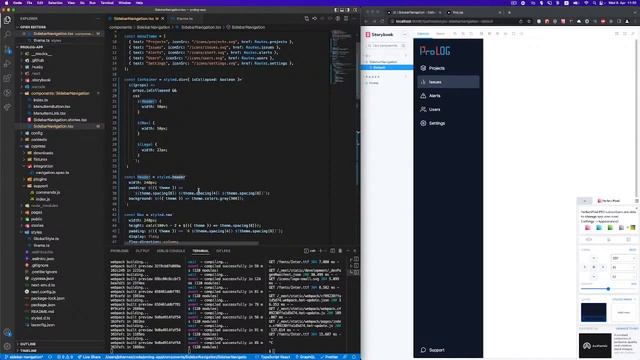Expand the config folder
The height and width of the screenshot is (360, 640).
(x=36, y=133)
